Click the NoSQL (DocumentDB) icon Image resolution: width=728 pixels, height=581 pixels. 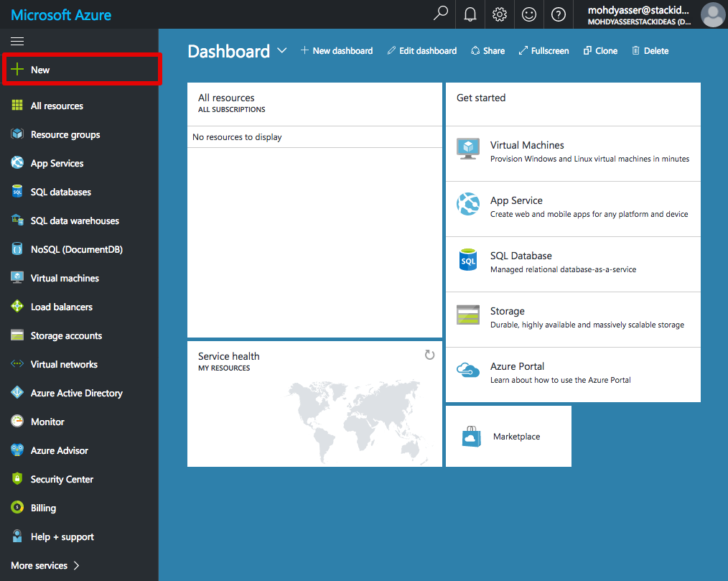(17, 249)
